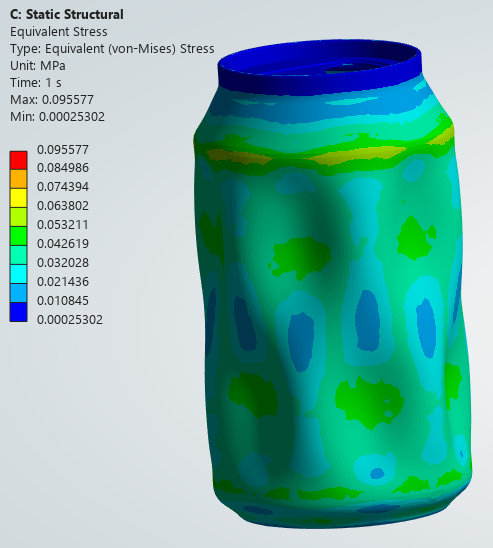
Task: Click the dark blue top rim of the can
Action: (320, 84)
